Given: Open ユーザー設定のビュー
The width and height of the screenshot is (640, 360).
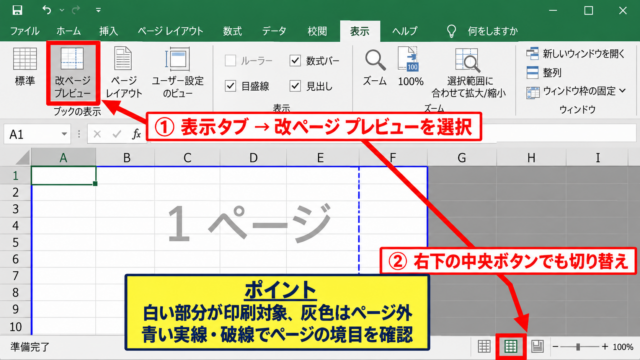Looking at the screenshot, I should (x=178, y=72).
